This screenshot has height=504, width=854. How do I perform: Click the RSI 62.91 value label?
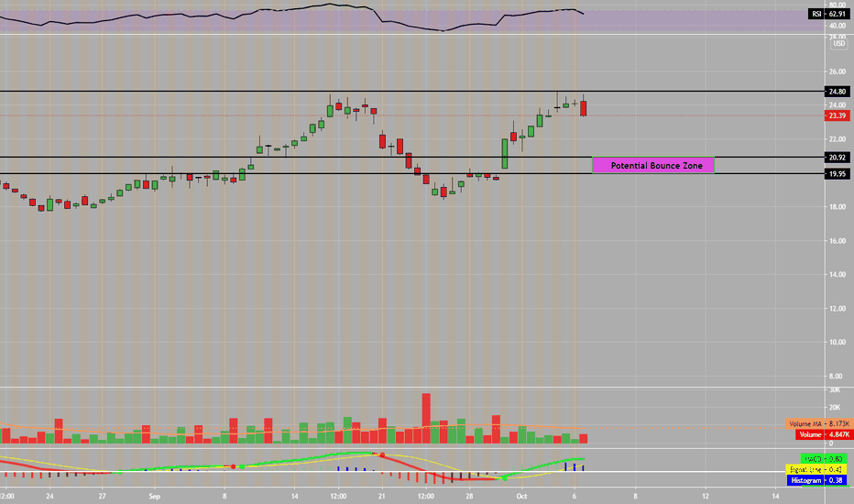click(x=828, y=14)
